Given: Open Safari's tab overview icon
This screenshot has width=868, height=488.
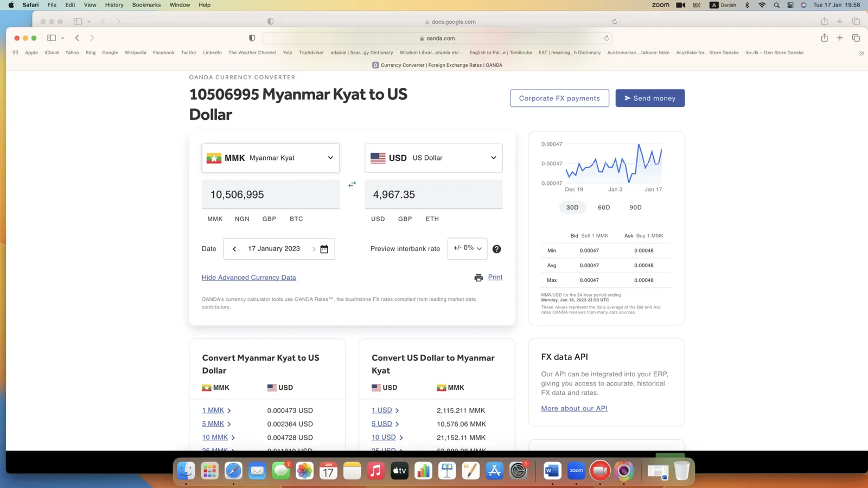Looking at the screenshot, I should point(856,38).
